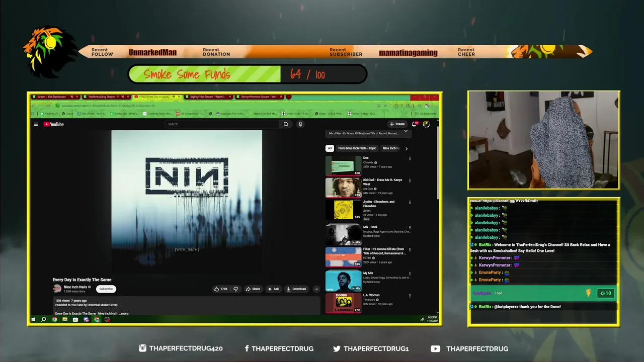Screen dimensions: 644x362
Task: Open options menu for Dos video
Action: (x=410, y=158)
